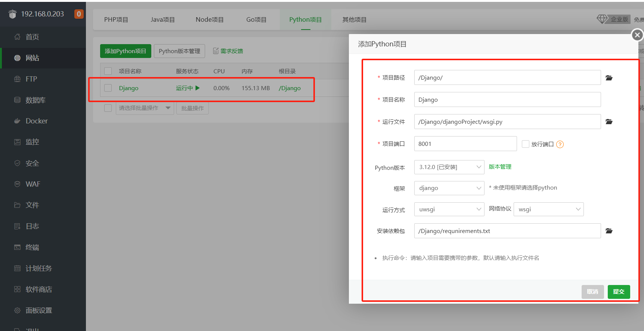Image resolution: width=644 pixels, height=331 pixels.
Task: Click the 终端 terminal icon
Action: point(17,247)
